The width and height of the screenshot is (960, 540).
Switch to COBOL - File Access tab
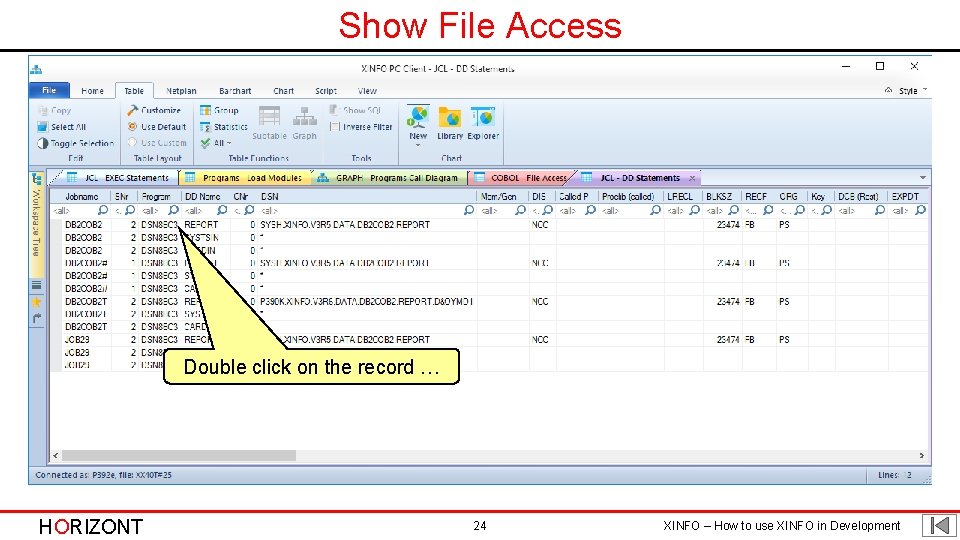pos(522,178)
